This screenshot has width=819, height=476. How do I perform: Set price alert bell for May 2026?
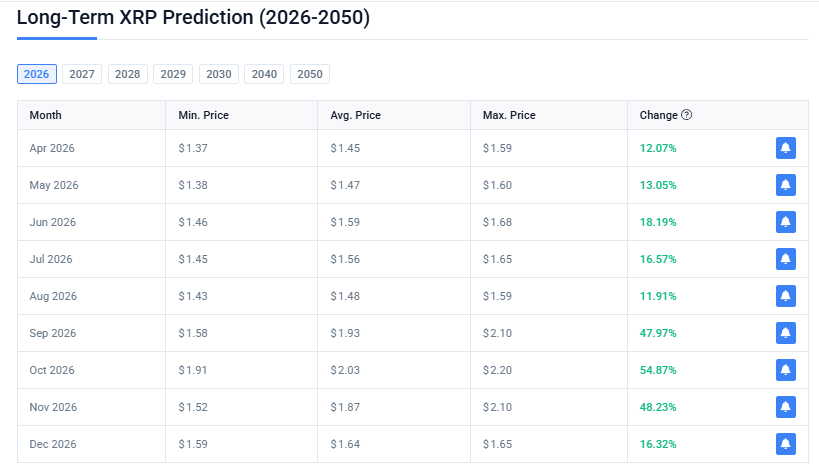(x=785, y=185)
